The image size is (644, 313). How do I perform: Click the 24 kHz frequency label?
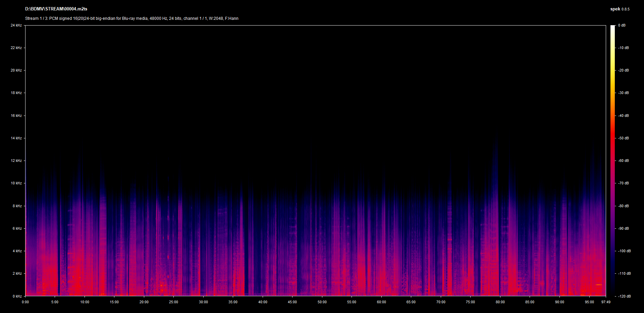[16, 25]
